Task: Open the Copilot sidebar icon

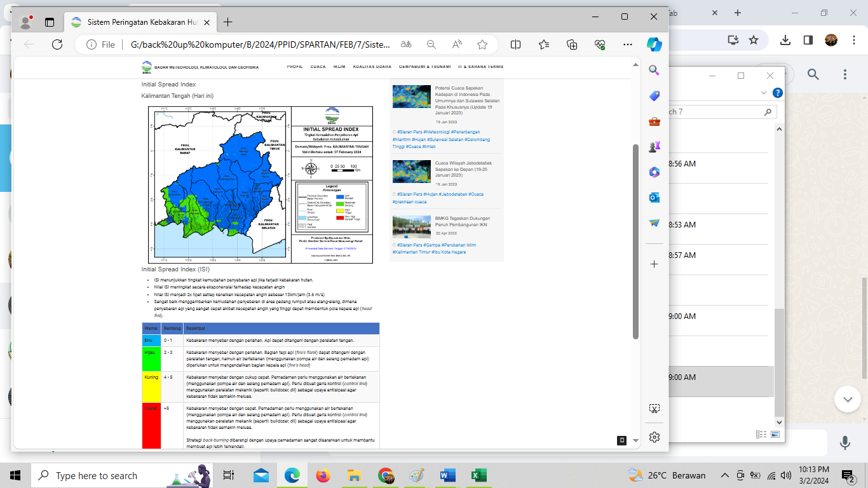Action: 654,44
